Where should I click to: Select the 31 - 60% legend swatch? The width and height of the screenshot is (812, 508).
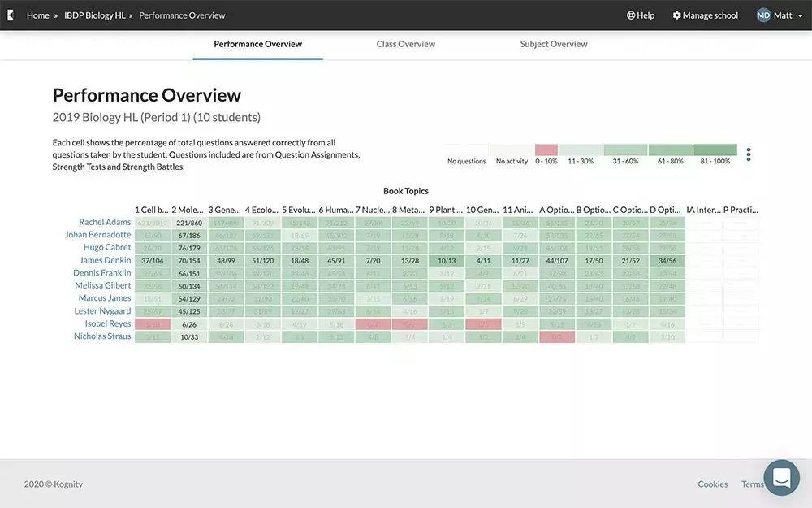pos(625,150)
